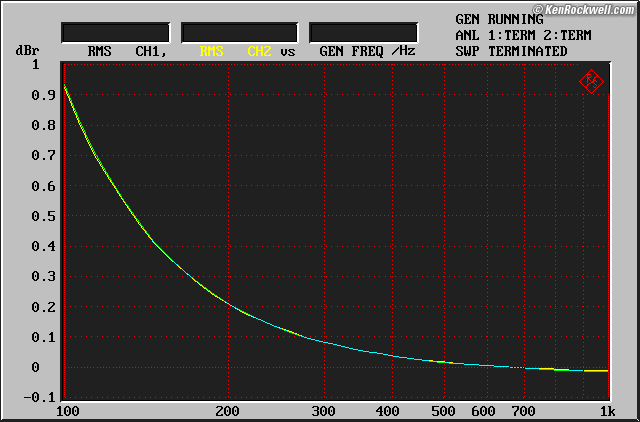The image size is (640, 422).
Task: Click the y-axis value '0.9'
Action: pos(43,95)
